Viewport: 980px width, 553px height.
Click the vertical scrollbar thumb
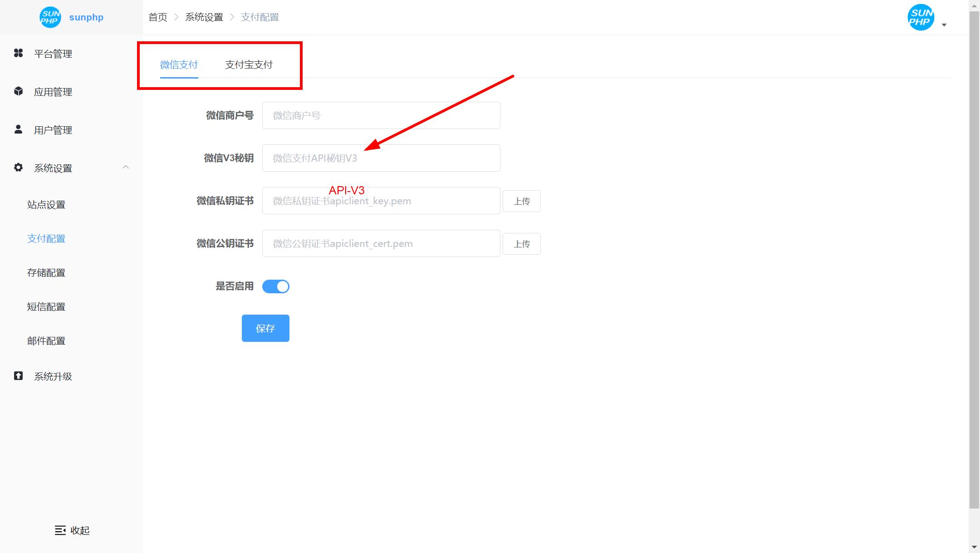click(974, 260)
